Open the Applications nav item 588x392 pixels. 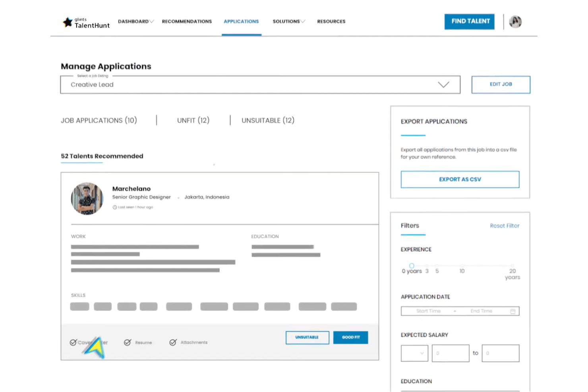point(241,21)
